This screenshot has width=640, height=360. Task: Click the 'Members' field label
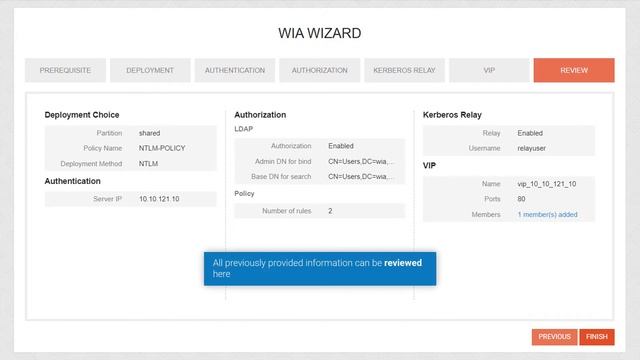coord(486,214)
